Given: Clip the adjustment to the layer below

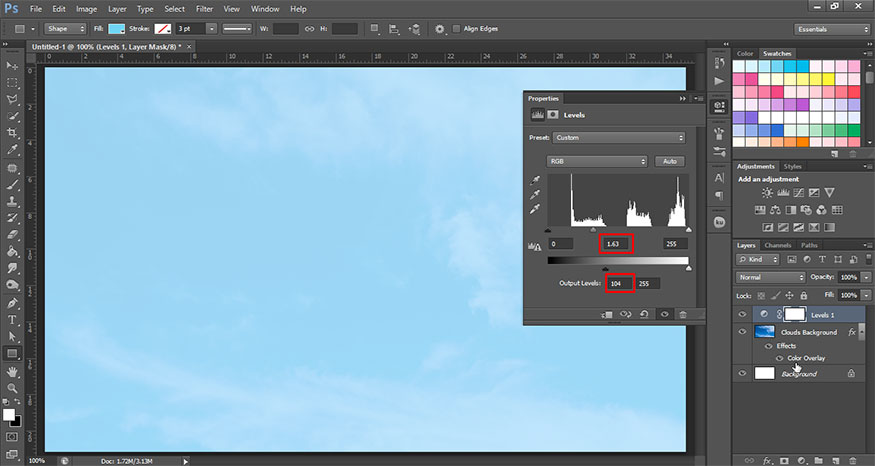Looking at the screenshot, I should (x=607, y=314).
